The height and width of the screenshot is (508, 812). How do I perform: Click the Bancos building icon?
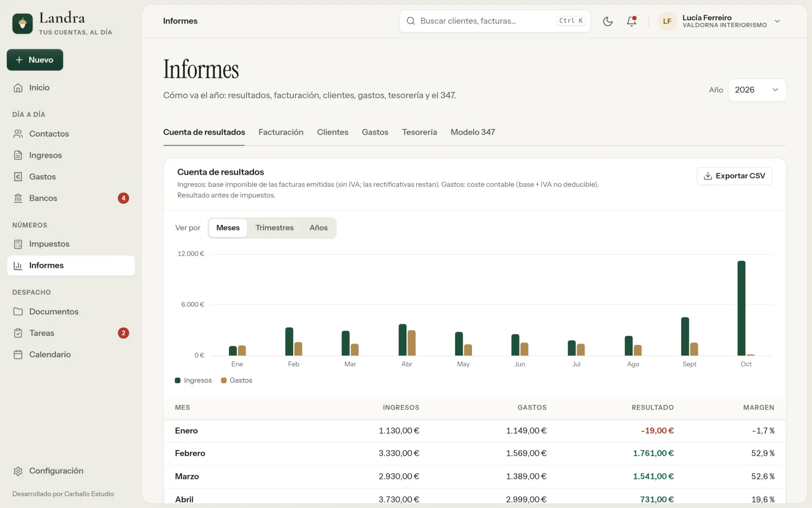(18, 198)
